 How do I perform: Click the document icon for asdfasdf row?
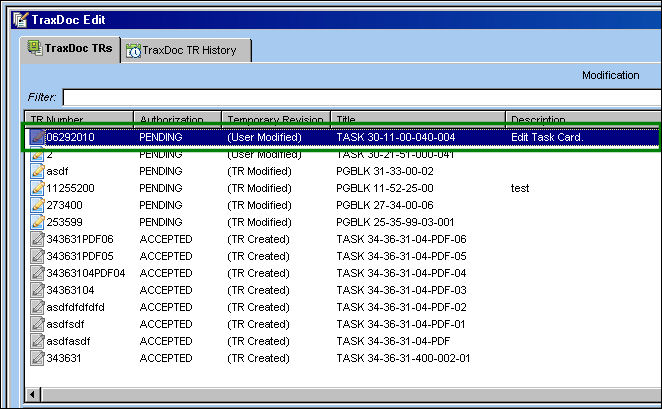pyautogui.click(x=37, y=341)
